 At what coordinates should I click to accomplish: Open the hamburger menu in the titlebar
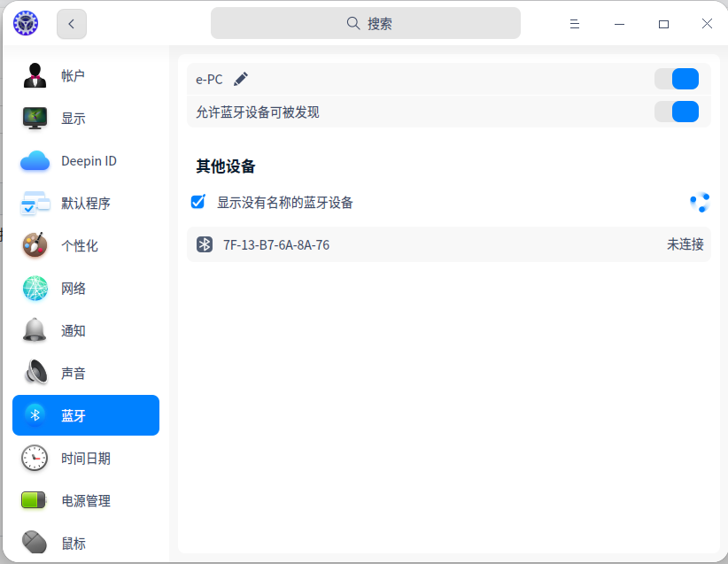pyautogui.click(x=575, y=24)
